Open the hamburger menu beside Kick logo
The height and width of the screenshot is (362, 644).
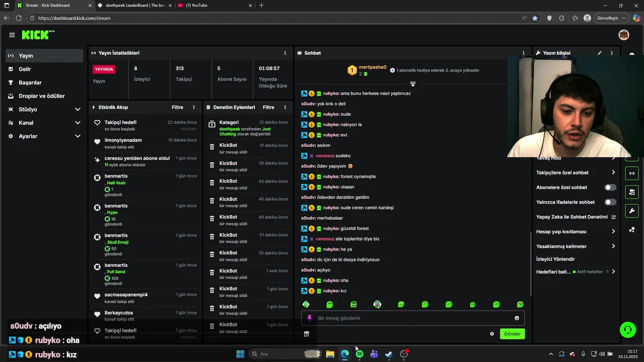point(12,35)
